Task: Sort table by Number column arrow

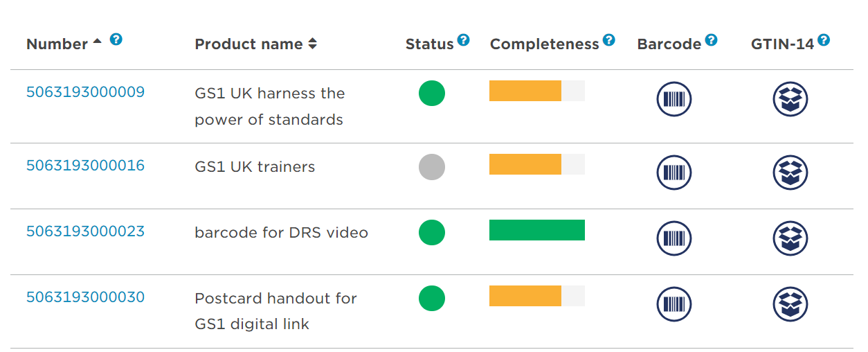Action: point(98,41)
